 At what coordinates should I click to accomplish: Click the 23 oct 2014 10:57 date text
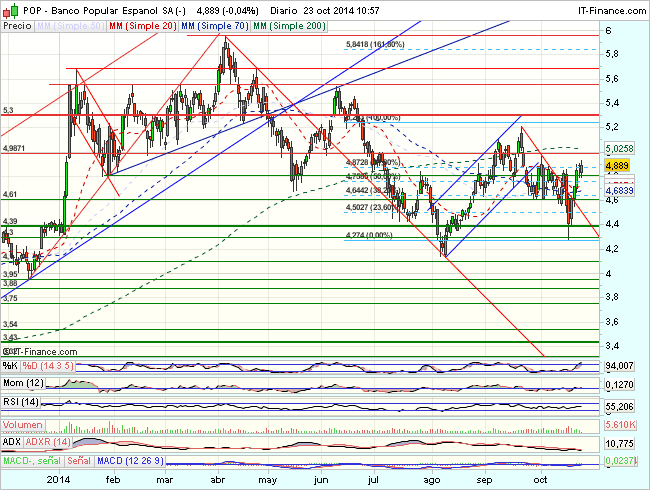click(341, 11)
